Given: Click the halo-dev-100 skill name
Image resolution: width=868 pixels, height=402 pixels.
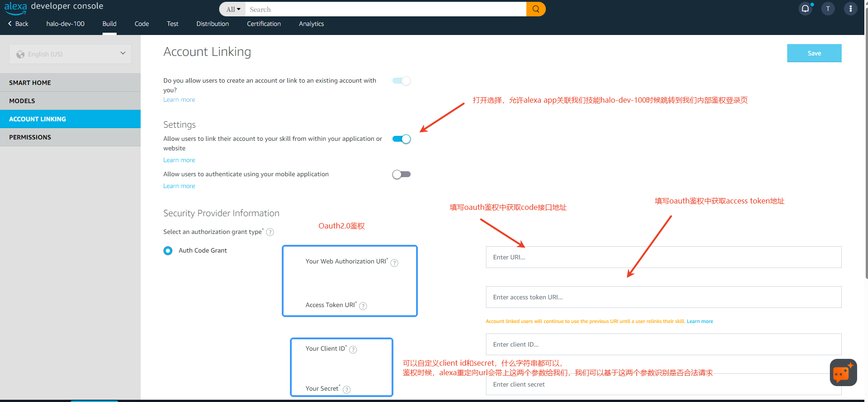Looking at the screenshot, I should pyautogui.click(x=65, y=24).
